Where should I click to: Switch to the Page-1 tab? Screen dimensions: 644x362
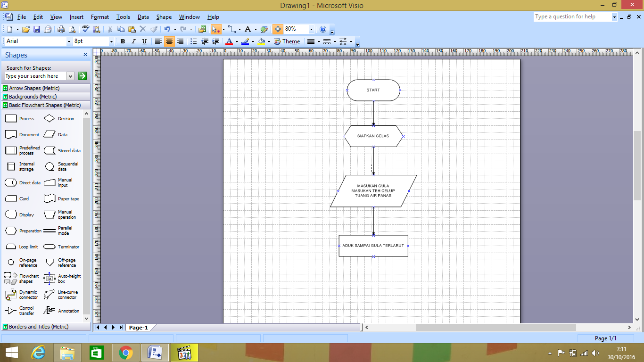(138, 327)
